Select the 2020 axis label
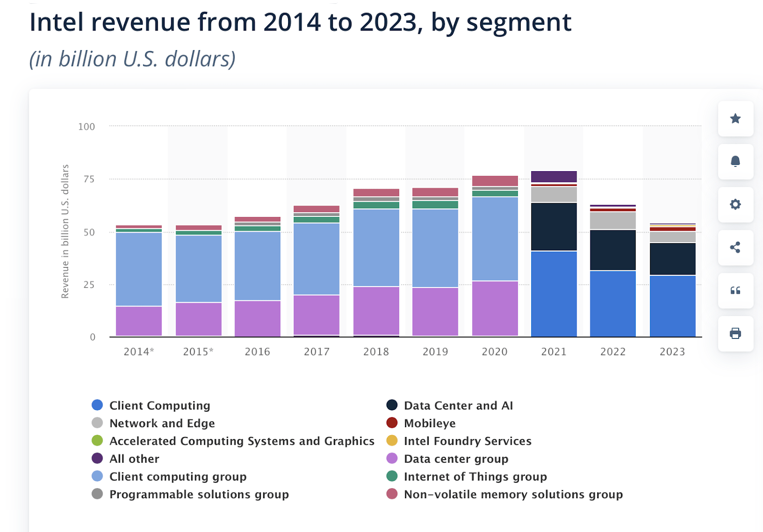 495,352
